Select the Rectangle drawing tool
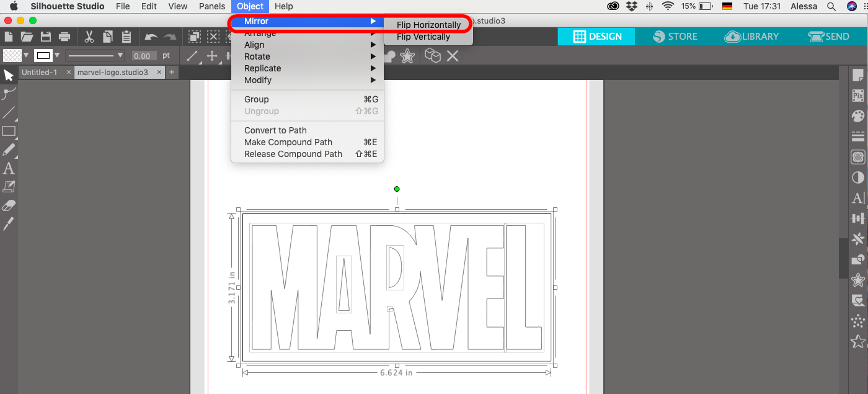868x394 pixels. click(9, 131)
